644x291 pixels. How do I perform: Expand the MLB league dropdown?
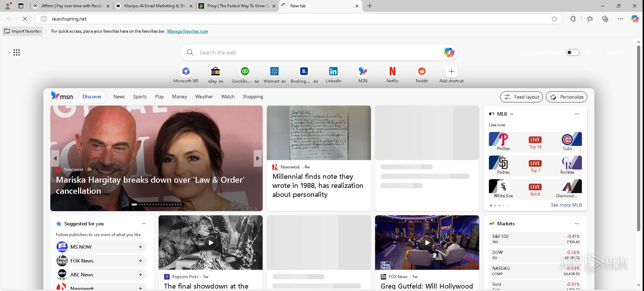512,114
